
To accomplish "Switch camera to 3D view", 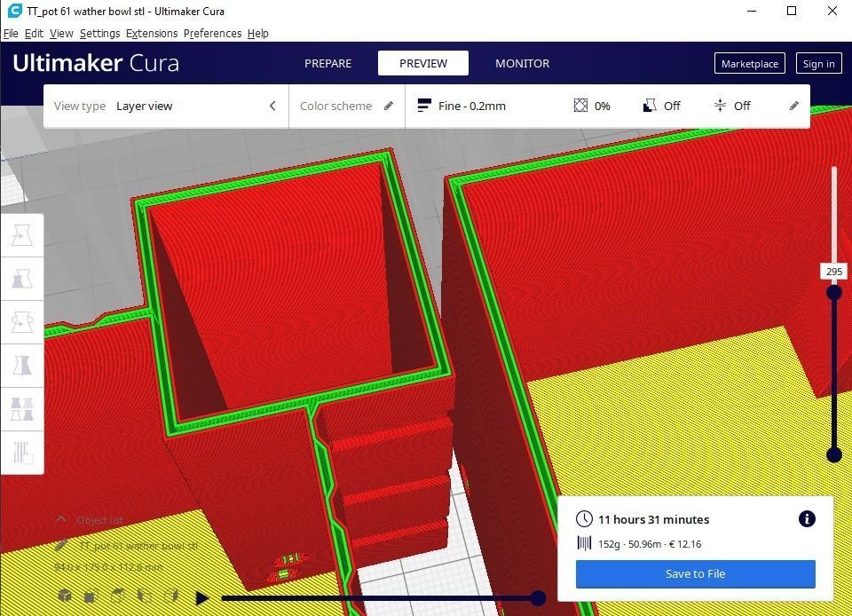I will point(65,596).
